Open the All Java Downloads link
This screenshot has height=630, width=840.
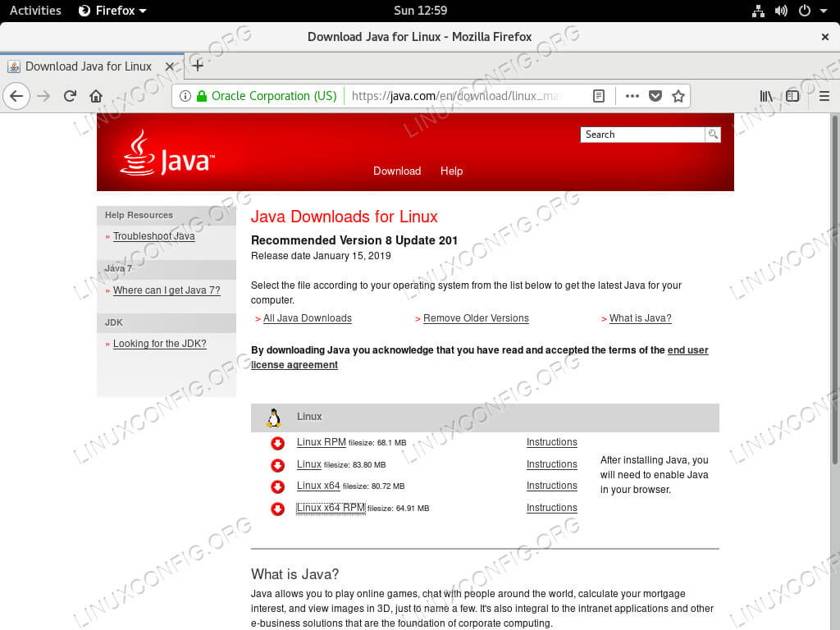(x=308, y=319)
